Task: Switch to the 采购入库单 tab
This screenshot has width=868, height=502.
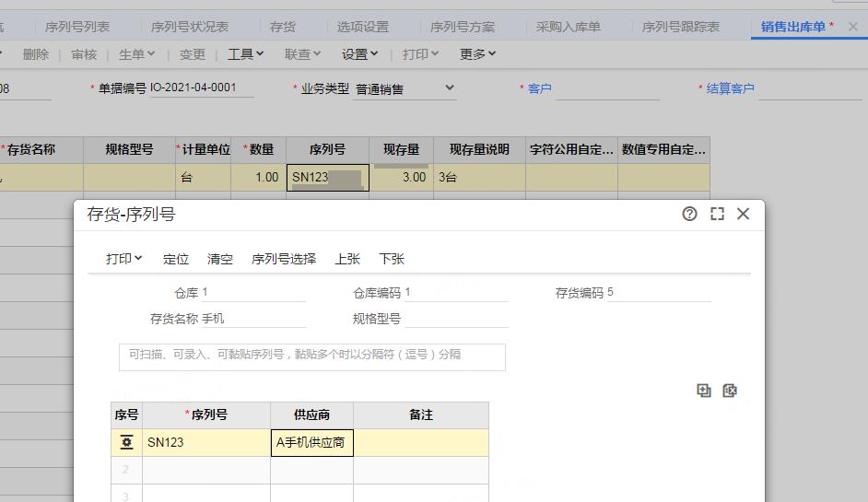Action: [569, 27]
